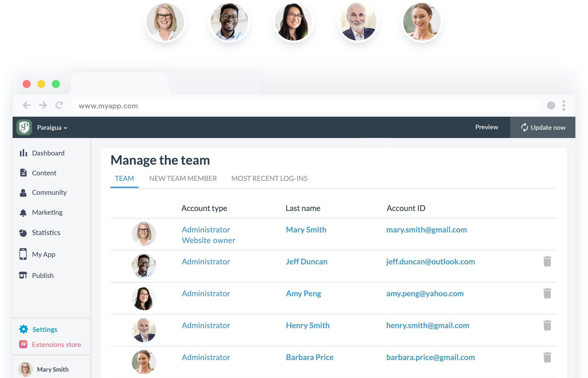Open Most Recent Log-ins tab
Viewport: 588px width, 378px height.
[x=269, y=178]
